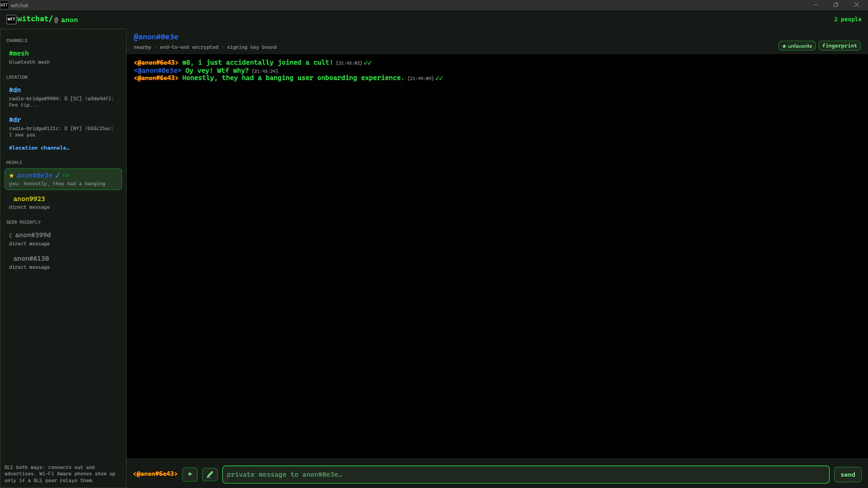
Task: Open the #dr location channel
Action: tap(63, 127)
